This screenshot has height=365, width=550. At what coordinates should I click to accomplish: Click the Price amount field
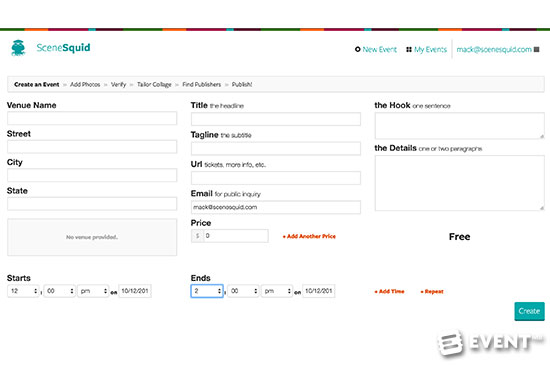click(236, 236)
